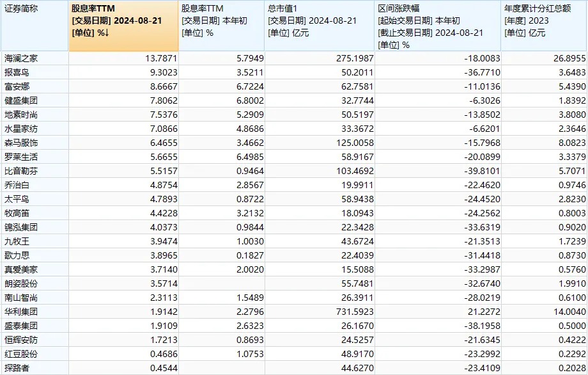This screenshot has height=375, width=588.
Task: Select the 报喜鸟 row name
Action: pyautogui.click(x=17, y=72)
